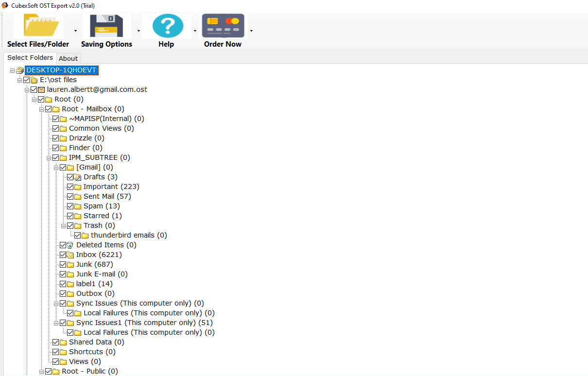Screen dimensions: 588x376
Task: Click the folder icon beside Shortcuts (0)
Action: (63, 352)
